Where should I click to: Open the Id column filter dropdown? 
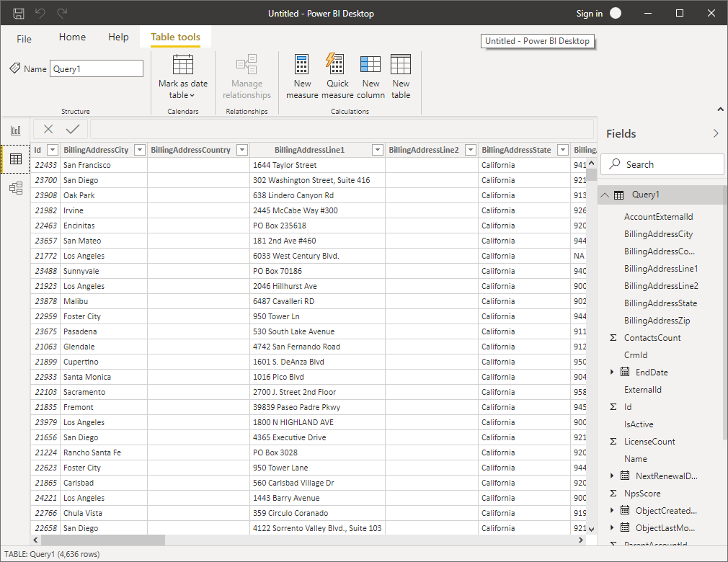pos(53,150)
